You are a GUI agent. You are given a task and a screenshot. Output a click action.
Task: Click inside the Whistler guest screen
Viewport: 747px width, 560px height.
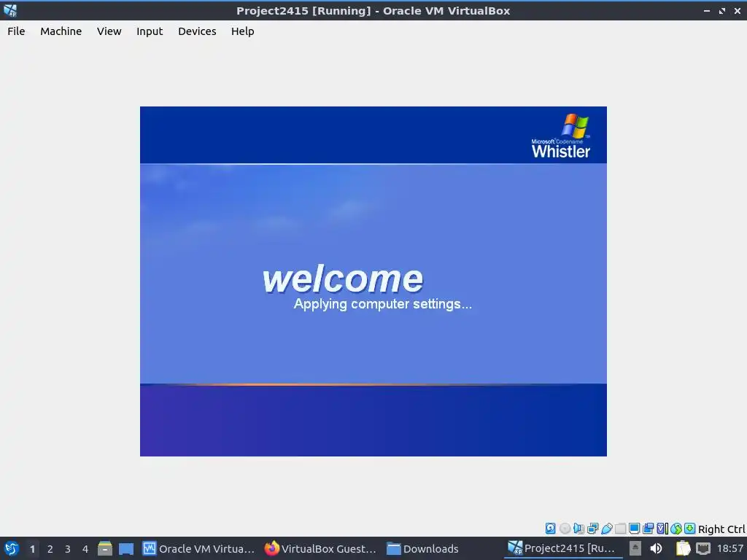[373, 281]
